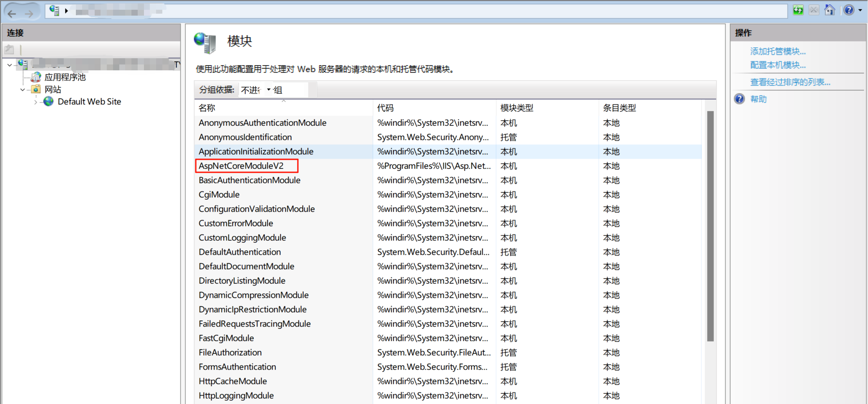Collapse the 网站 tree node
Viewport: 868px width, 404px height.
(23, 90)
